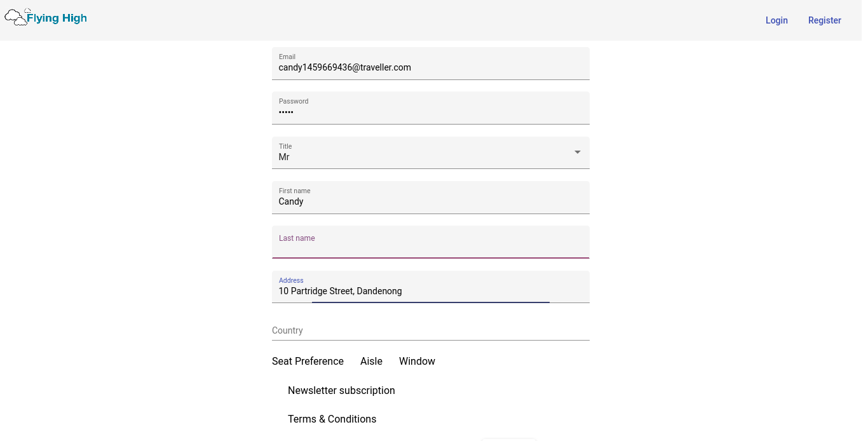Click the Flying High logo text

coord(57,18)
